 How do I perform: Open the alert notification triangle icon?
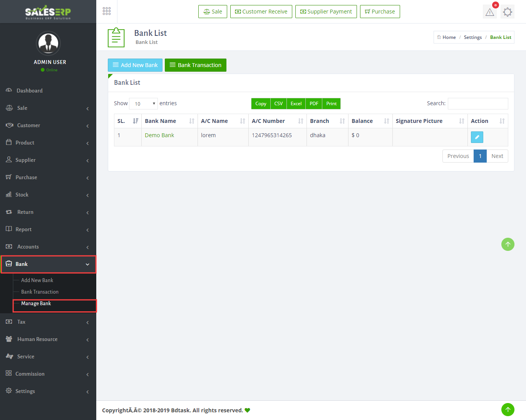pos(490,12)
